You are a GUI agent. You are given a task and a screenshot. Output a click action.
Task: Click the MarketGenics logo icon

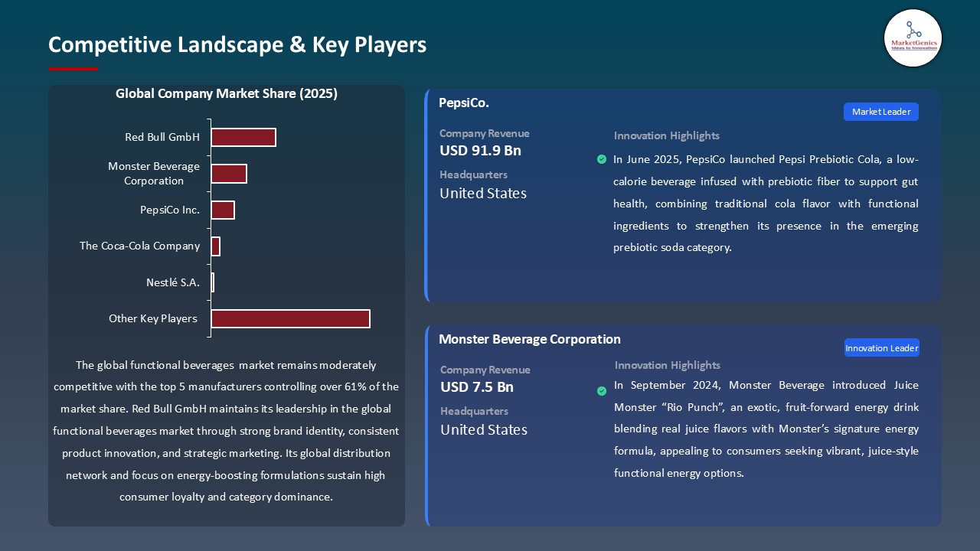(913, 37)
